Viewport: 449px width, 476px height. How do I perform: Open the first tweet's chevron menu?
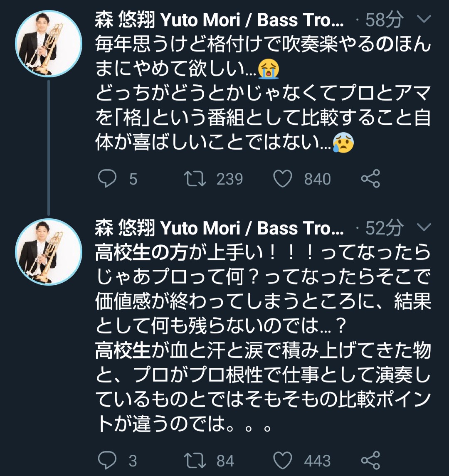424,19
